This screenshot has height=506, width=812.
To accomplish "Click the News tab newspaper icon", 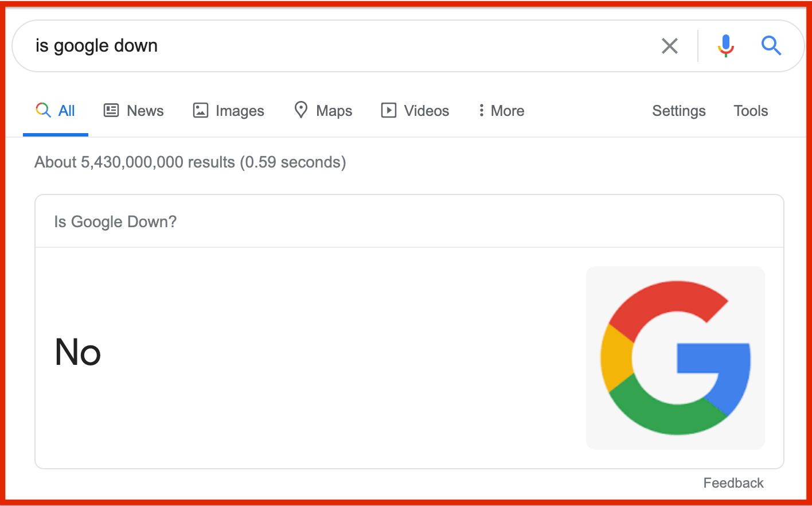I will [111, 110].
